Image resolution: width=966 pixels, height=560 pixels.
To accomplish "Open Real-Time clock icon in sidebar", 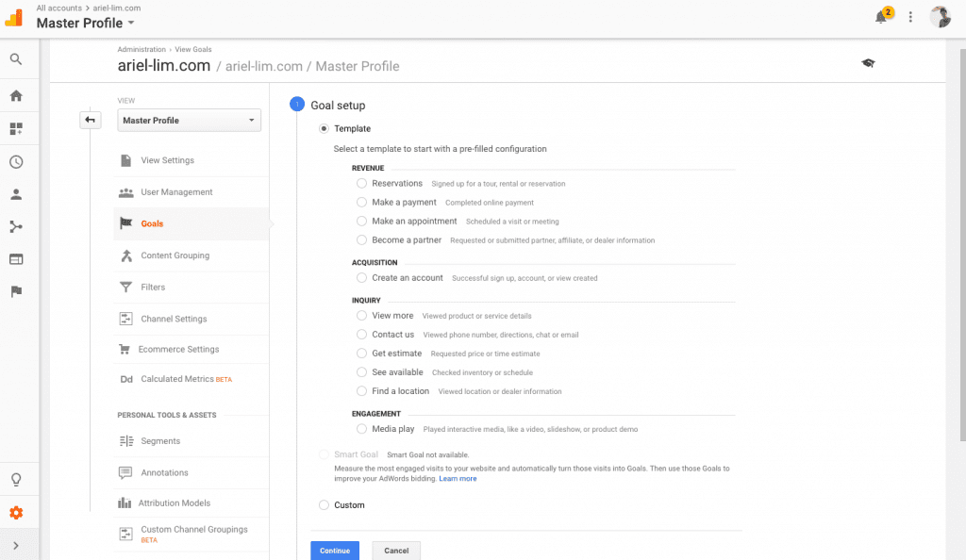I will [16, 162].
